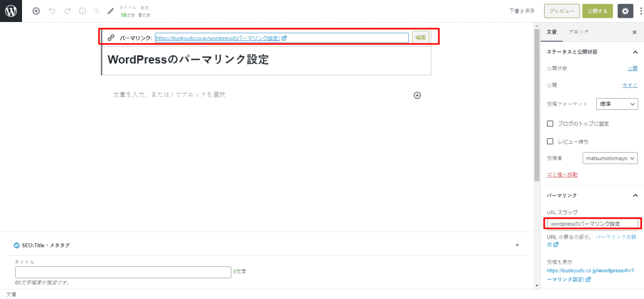Select the 文書 tab
Image resolution: width=644 pixels, height=299 pixels.
[552, 31]
